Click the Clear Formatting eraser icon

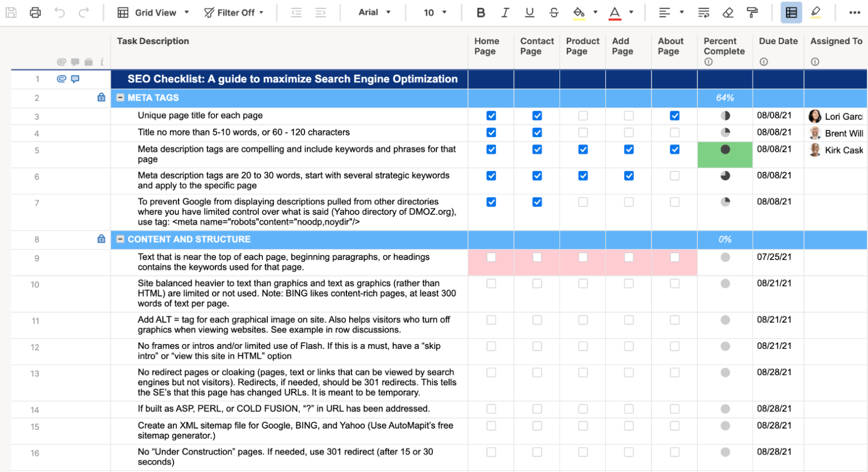[x=728, y=12]
